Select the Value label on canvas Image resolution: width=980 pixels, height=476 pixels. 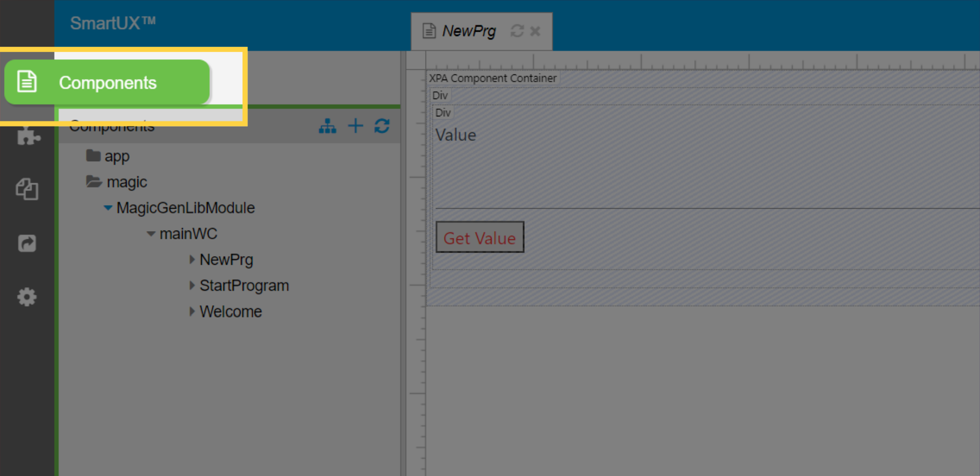point(455,135)
